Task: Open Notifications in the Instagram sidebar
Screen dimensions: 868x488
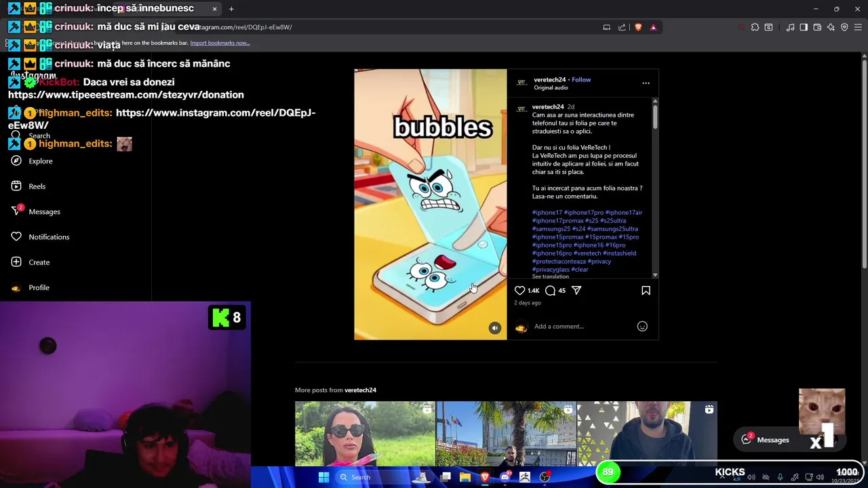Action: click(49, 237)
